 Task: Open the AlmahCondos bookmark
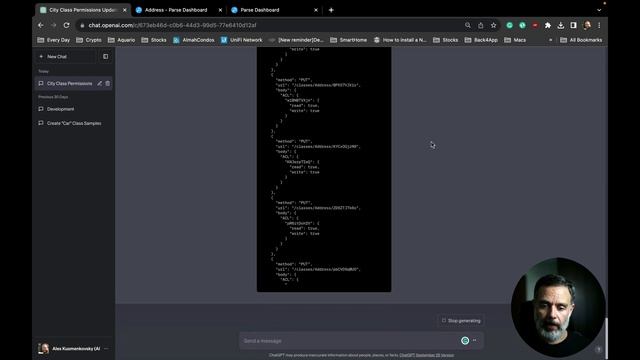[193, 40]
